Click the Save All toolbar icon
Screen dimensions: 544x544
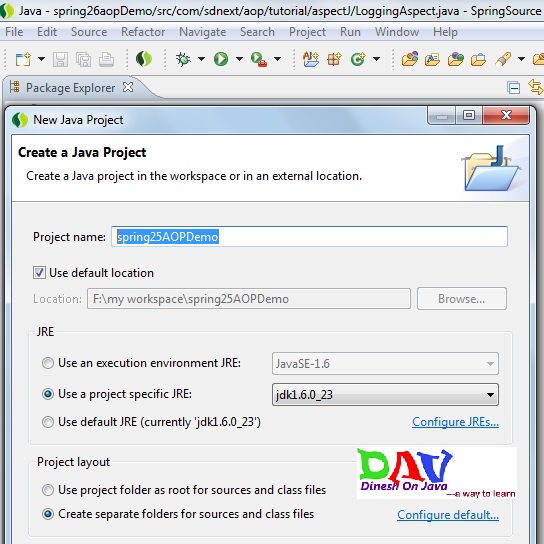pos(84,59)
